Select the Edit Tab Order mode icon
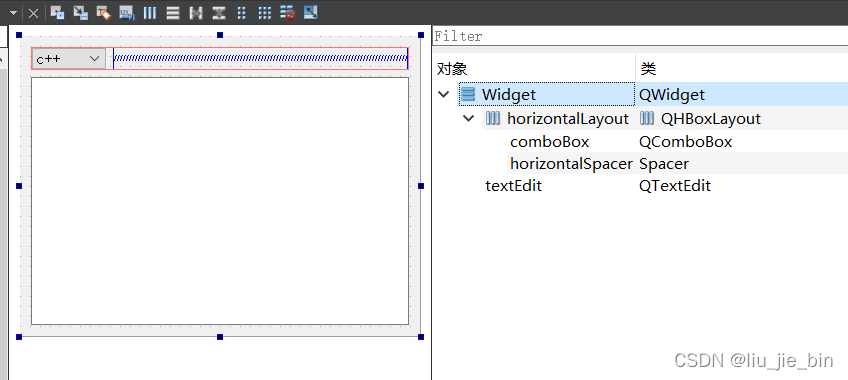This screenshot has width=848, height=380. point(127,12)
